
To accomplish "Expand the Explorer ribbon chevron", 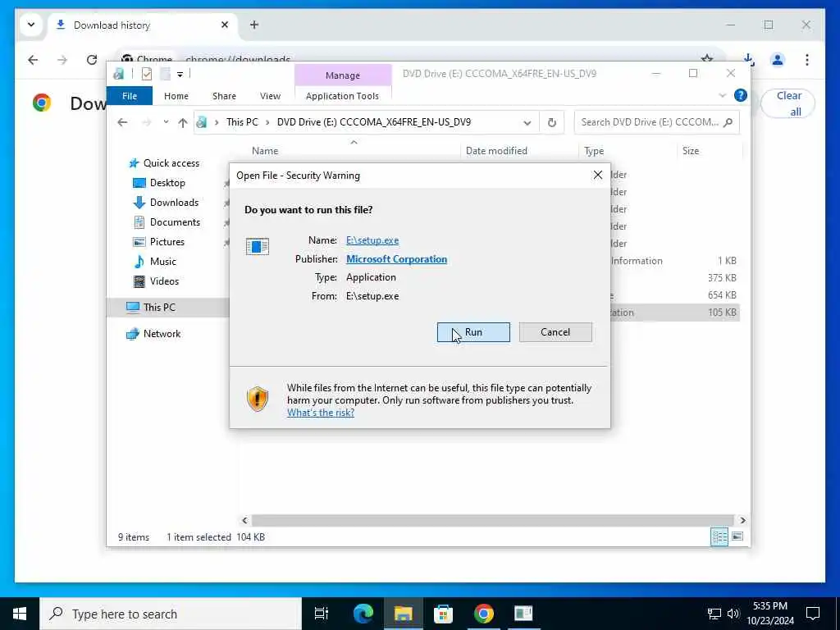I will point(722,96).
